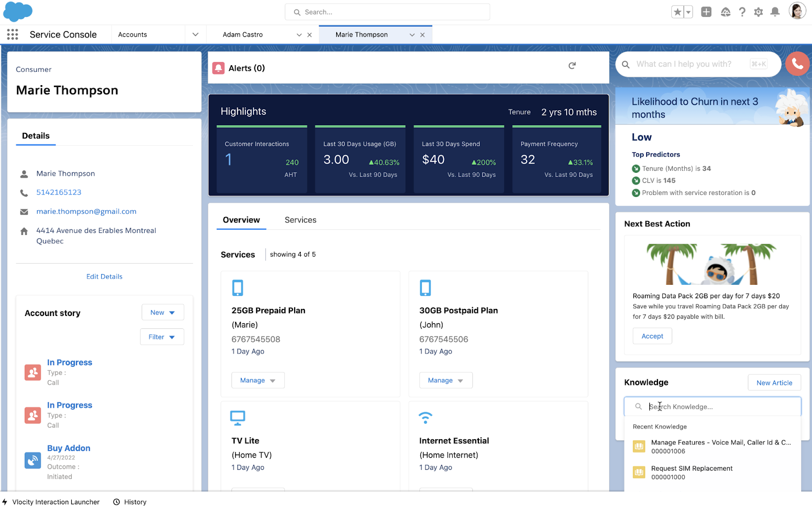Open the Vlocity Interaction Launcher utility
The height and width of the screenshot is (511, 812).
coord(51,502)
